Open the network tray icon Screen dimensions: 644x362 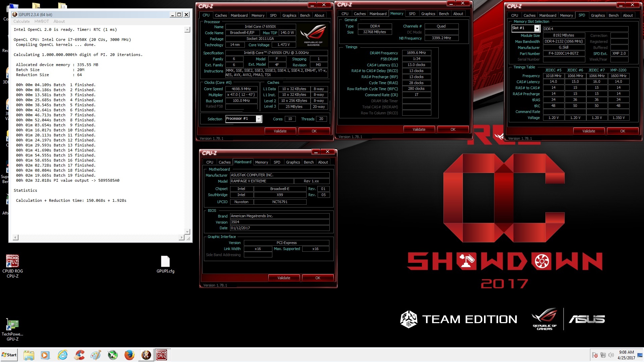click(x=603, y=355)
